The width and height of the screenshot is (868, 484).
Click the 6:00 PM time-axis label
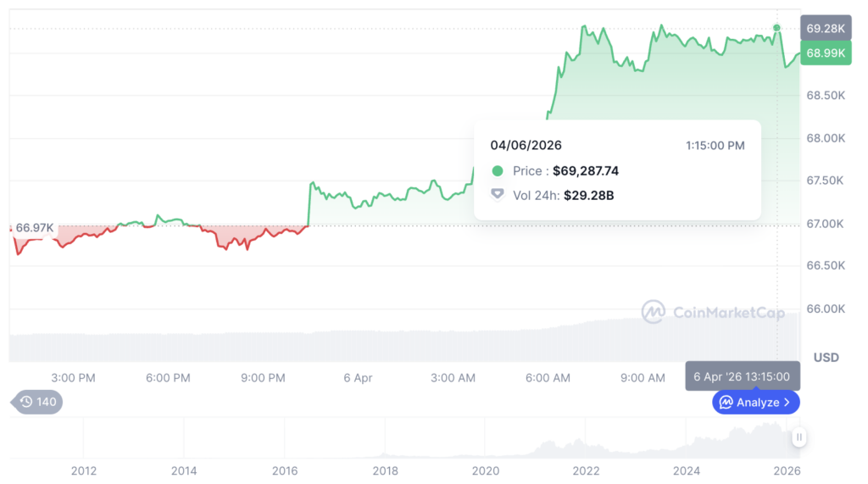pyautogui.click(x=168, y=378)
